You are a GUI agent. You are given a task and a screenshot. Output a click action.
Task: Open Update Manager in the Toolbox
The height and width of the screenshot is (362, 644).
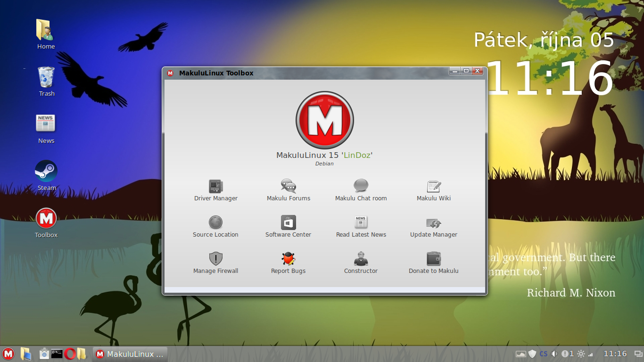434,227
